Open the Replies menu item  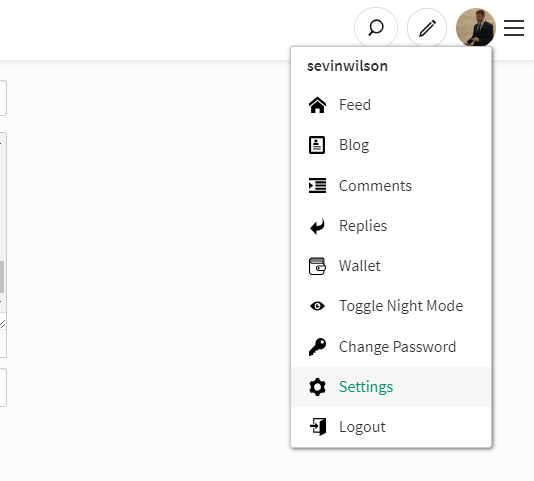point(391,226)
